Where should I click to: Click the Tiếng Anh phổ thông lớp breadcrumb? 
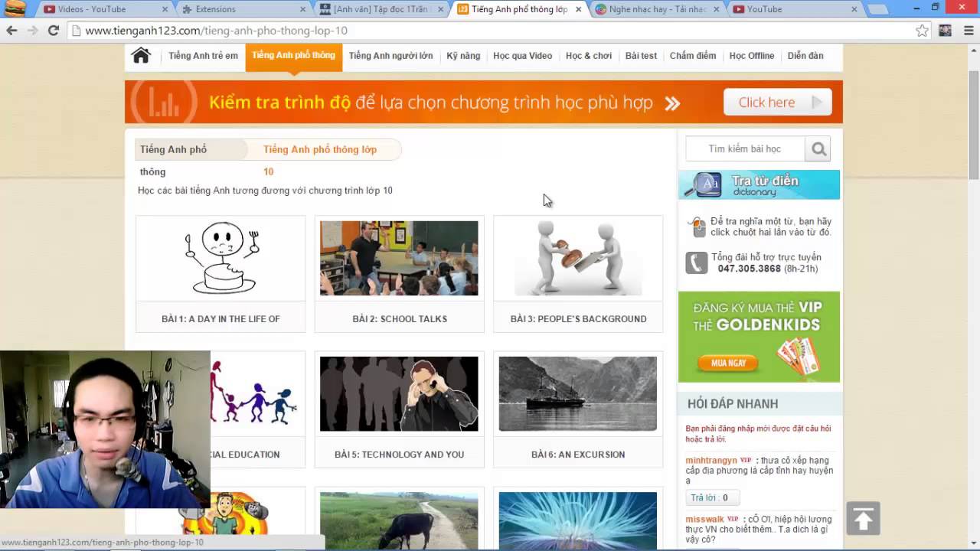click(x=320, y=150)
